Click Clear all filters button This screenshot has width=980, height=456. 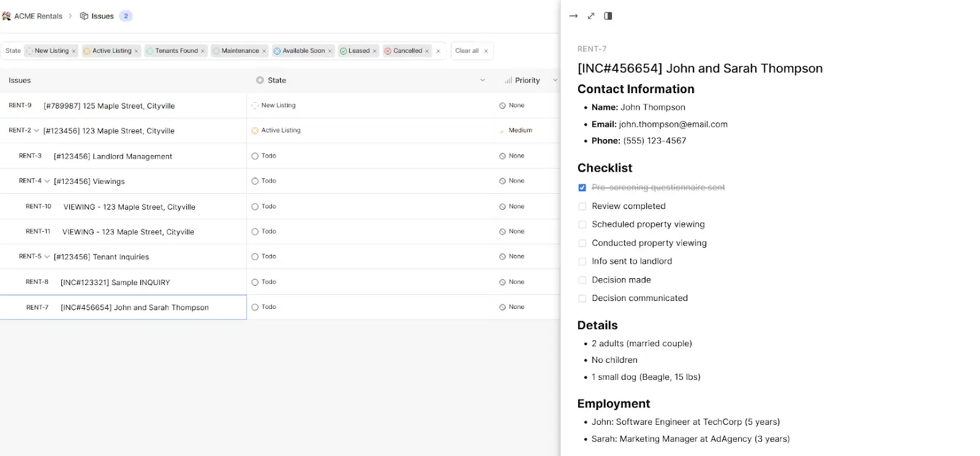click(x=467, y=51)
